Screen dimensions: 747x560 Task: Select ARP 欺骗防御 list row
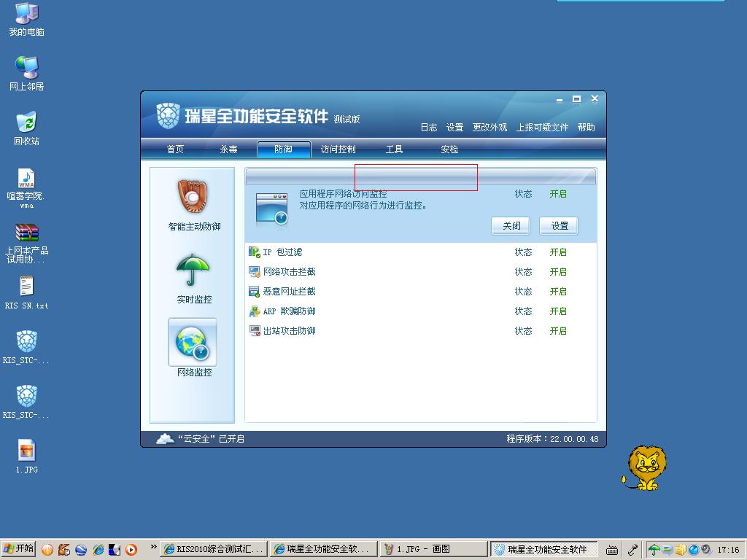pos(421,311)
